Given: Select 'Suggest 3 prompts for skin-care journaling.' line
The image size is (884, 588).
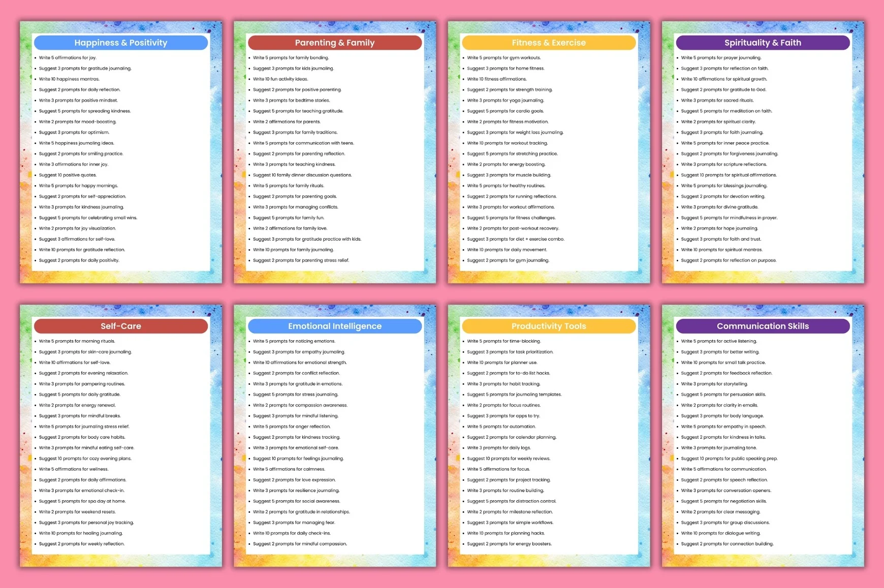Looking at the screenshot, I should click(x=85, y=352).
